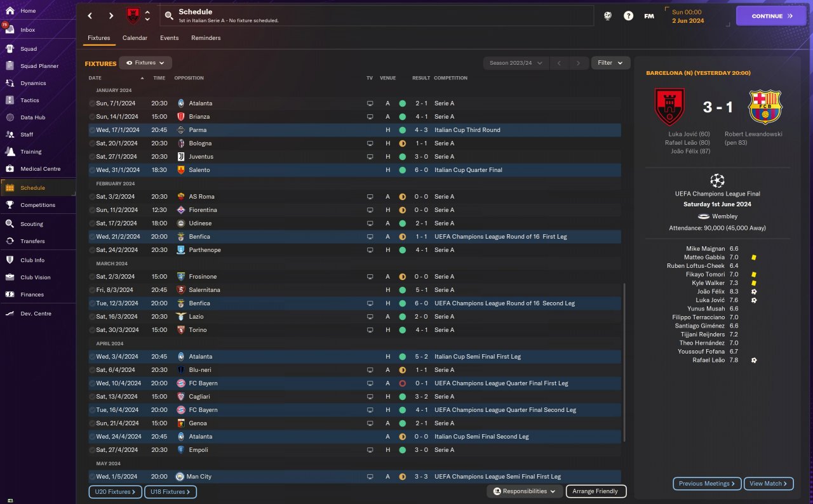Open the Finances icon in sidebar

10,295
